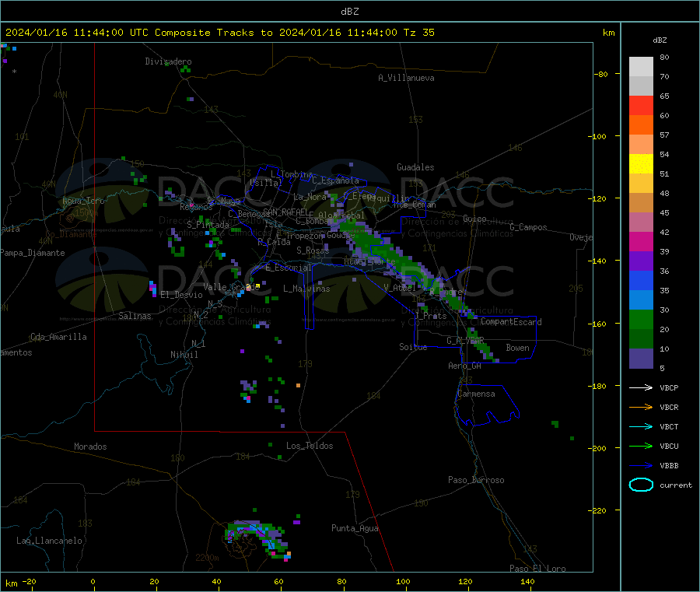Click the blue VBBB arrow in legend
This screenshot has height=592, width=700.
click(x=641, y=466)
